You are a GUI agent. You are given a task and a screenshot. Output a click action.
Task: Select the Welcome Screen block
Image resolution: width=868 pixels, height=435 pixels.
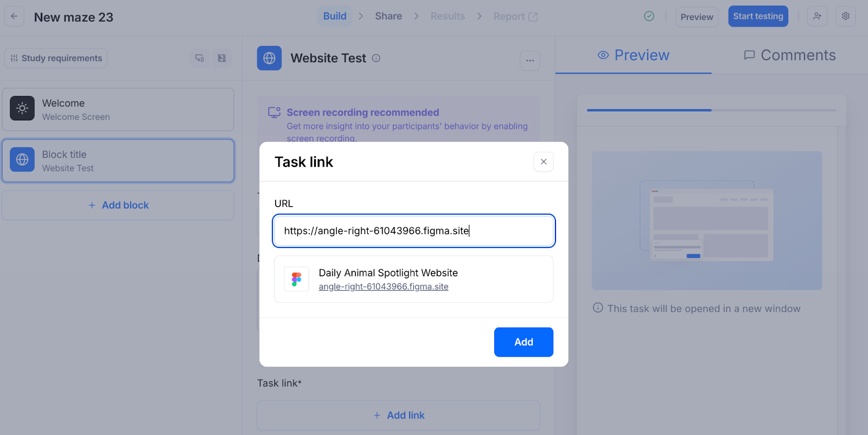[x=118, y=110]
